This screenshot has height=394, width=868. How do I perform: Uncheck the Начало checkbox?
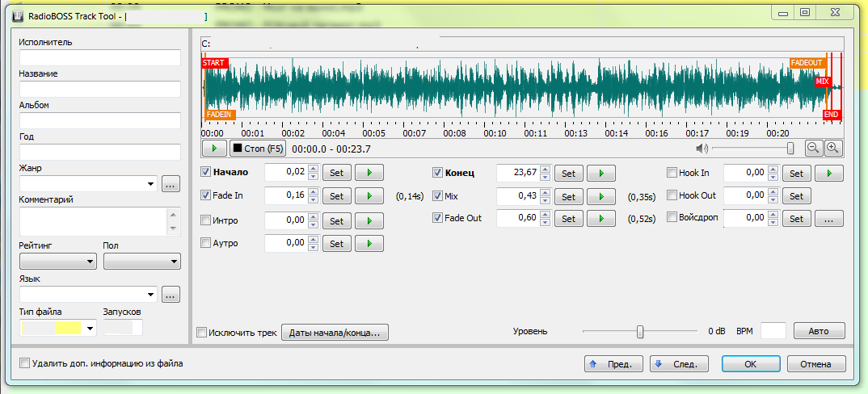[205, 172]
